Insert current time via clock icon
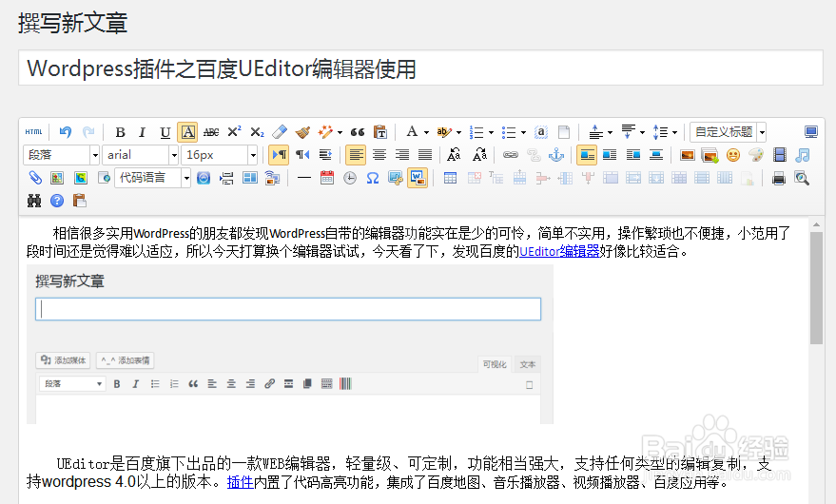 coord(350,178)
